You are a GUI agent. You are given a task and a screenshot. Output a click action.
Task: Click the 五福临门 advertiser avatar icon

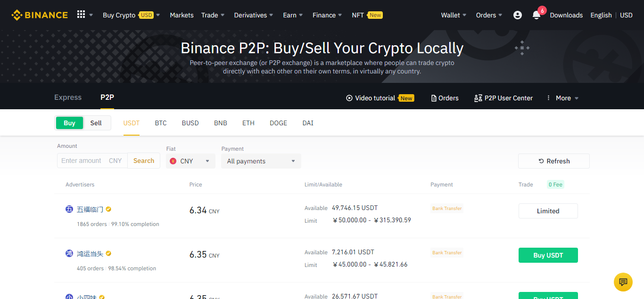(69, 209)
